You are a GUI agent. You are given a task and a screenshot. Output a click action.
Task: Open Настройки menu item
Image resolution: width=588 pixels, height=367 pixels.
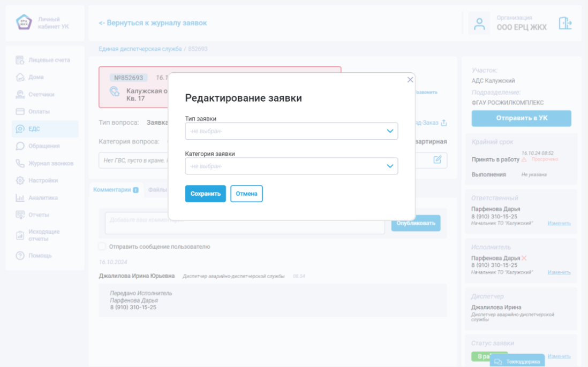pos(43,180)
